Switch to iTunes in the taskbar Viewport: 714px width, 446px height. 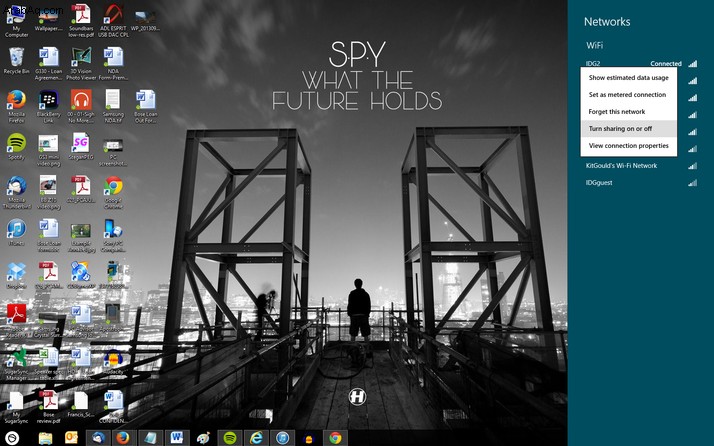282,438
